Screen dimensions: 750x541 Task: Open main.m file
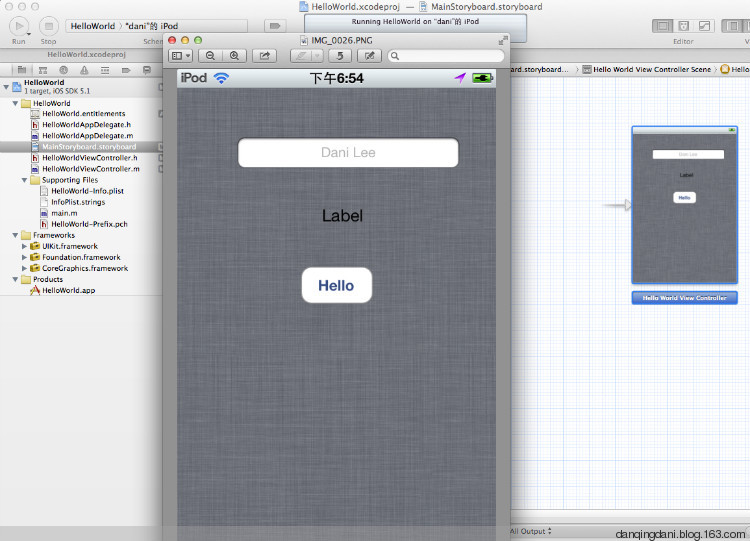click(x=64, y=213)
